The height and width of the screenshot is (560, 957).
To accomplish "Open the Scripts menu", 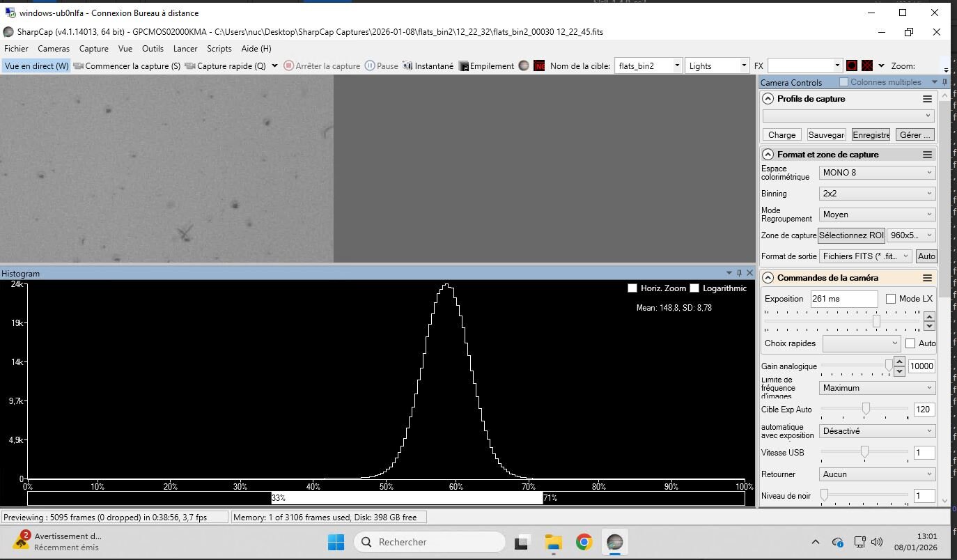I will click(x=219, y=49).
